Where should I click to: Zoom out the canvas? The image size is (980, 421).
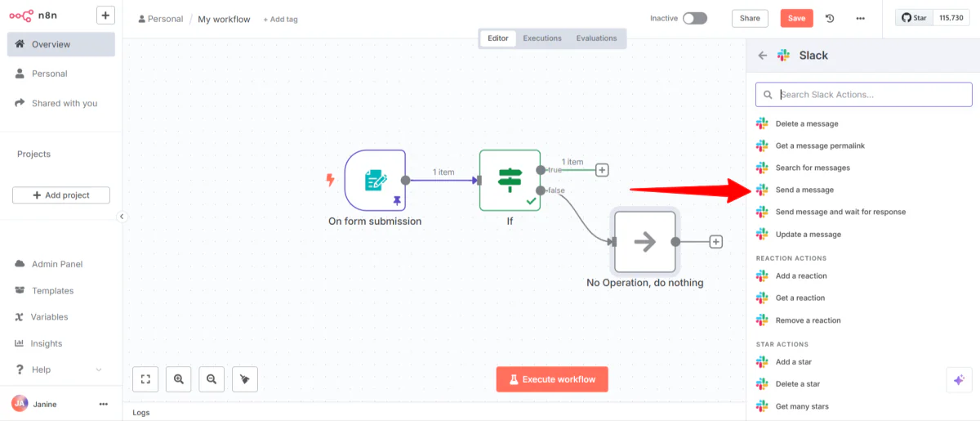pyautogui.click(x=212, y=378)
